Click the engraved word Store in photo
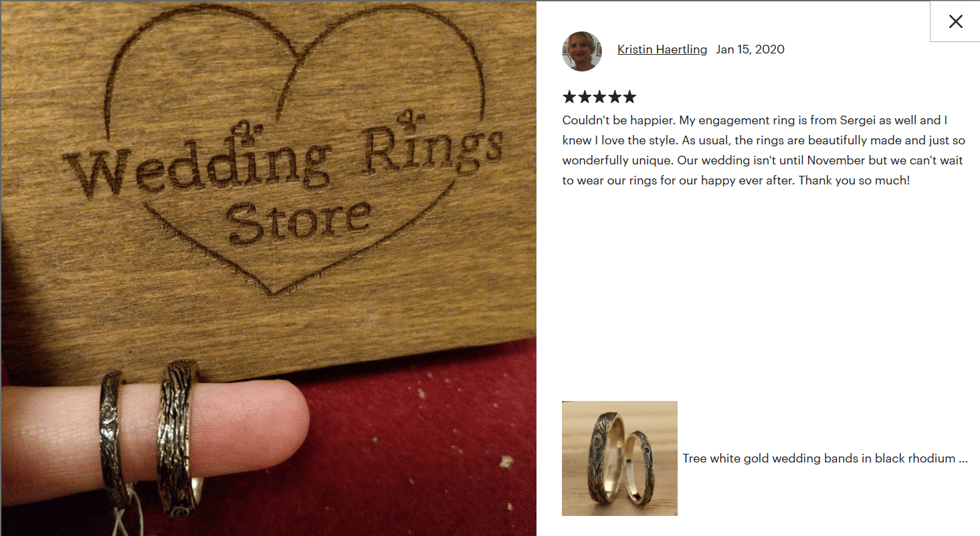 coord(299,220)
